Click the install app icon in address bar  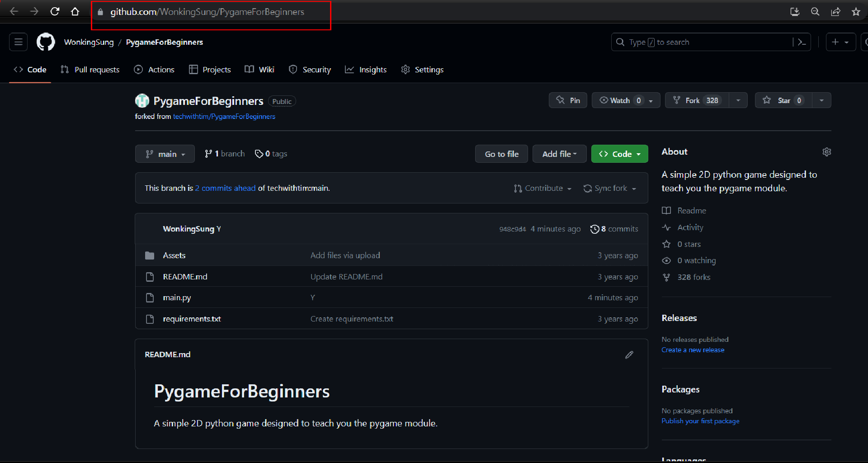coord(795,12)
